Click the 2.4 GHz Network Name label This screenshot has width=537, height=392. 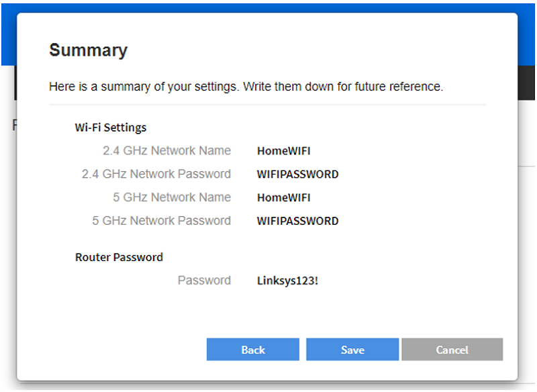(x=166, y=150)
